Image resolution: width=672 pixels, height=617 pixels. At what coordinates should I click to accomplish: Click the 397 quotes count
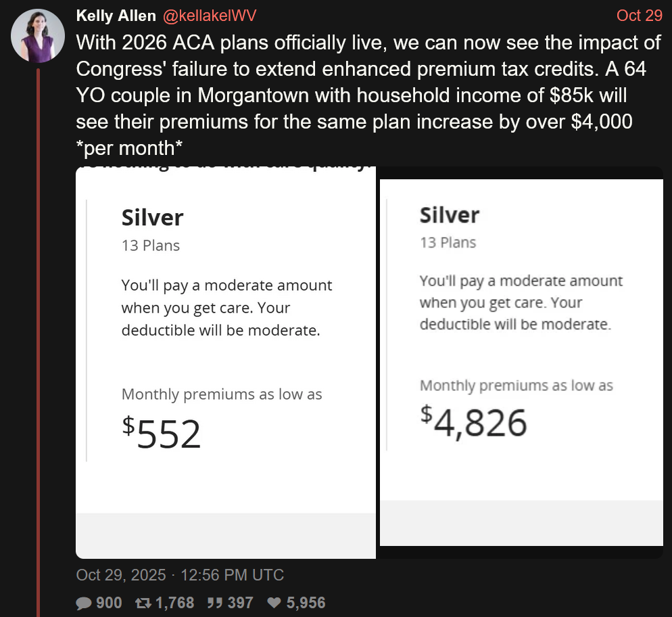(x=241, y=602)
